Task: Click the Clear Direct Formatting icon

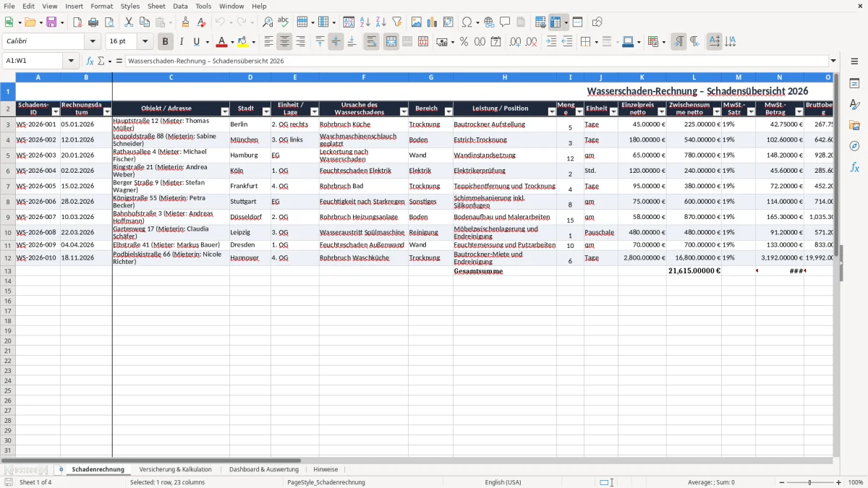Action: pos(202,22)
